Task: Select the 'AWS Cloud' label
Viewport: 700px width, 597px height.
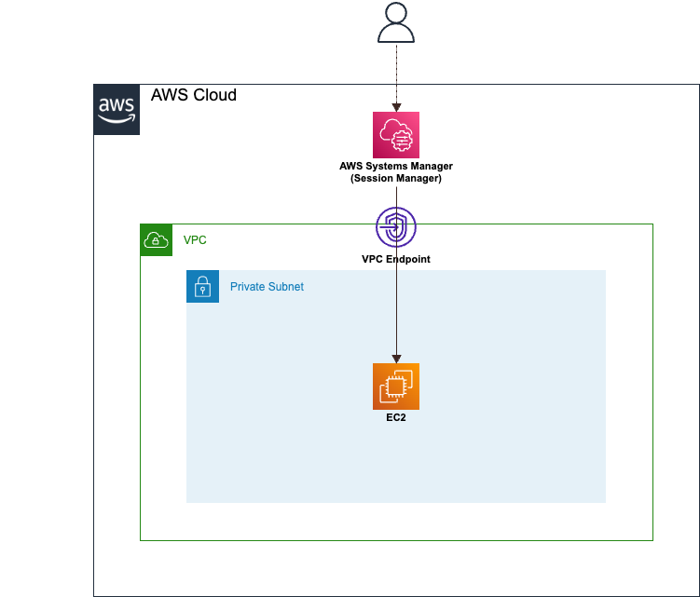Action: 193,95
